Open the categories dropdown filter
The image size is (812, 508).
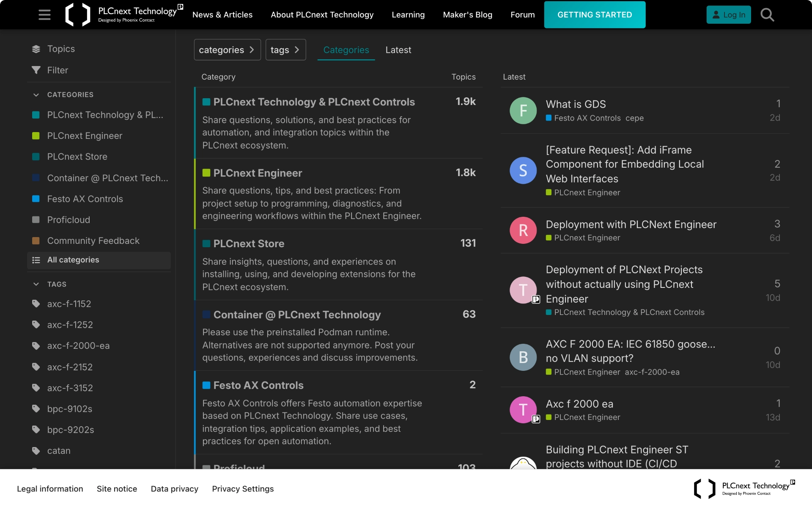click(x=227, y=50)
